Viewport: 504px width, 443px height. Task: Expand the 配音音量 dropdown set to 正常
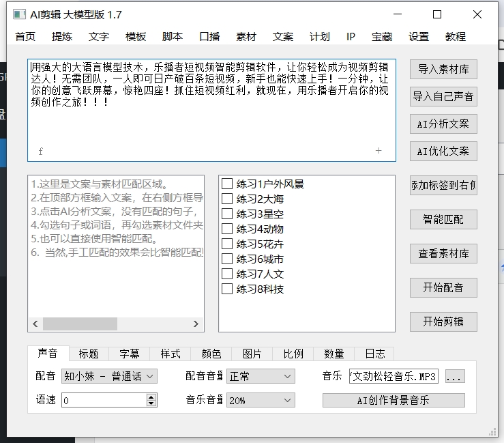tap(261, 376)
